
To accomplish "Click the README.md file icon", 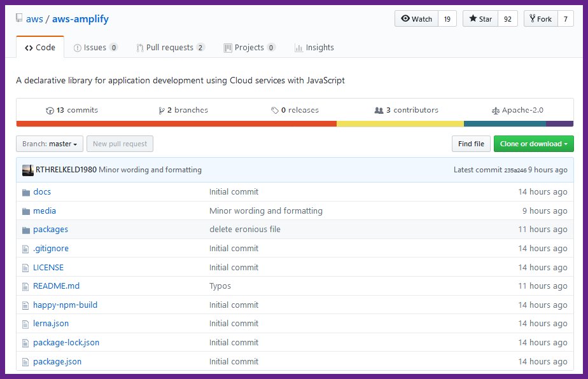I will (x=25, y=287).
